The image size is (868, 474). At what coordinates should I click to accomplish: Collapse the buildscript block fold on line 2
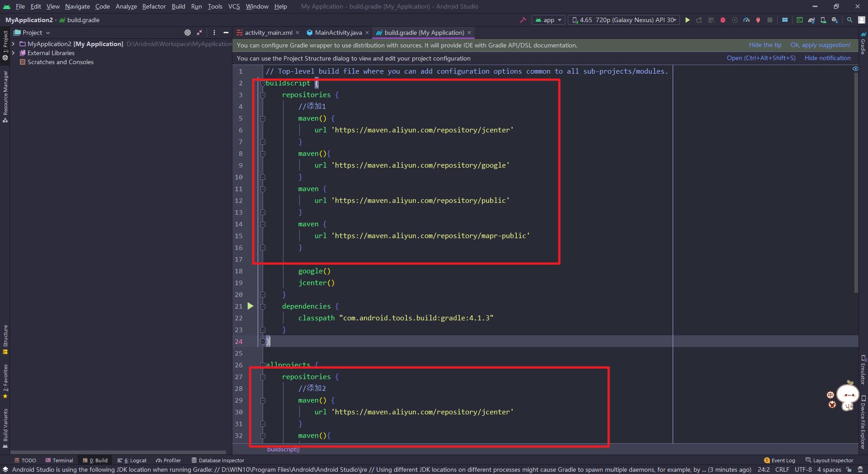[x=263, y=83]
